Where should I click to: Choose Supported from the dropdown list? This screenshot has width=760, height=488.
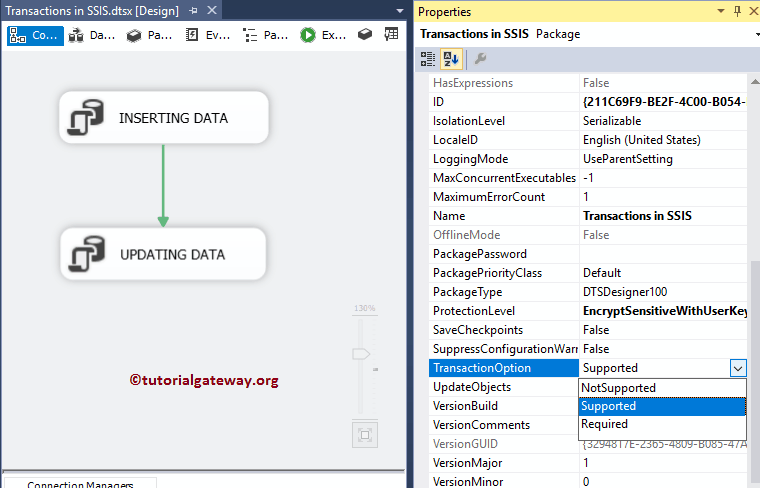[x=663, y=406]
